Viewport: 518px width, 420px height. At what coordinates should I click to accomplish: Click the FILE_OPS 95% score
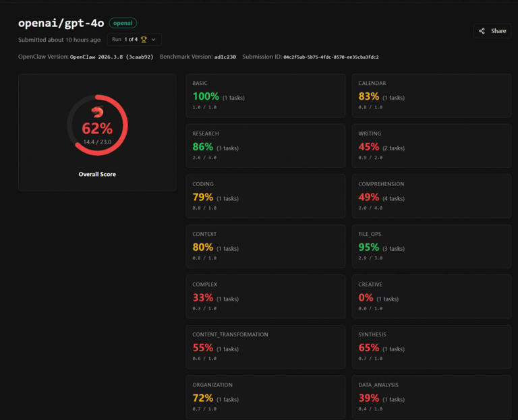coord(369,247)
